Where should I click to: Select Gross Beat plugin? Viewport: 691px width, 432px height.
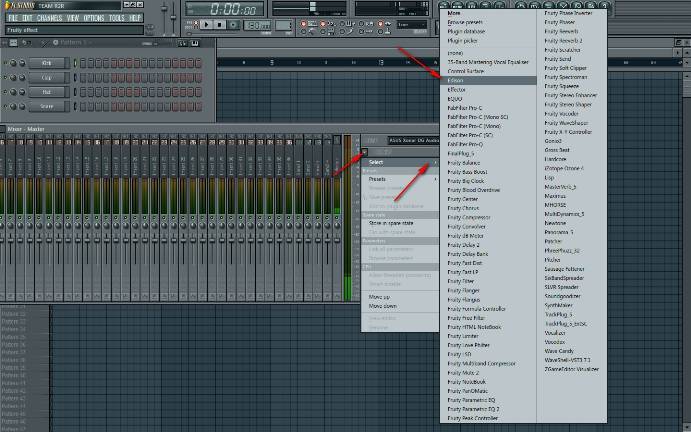[x=572, y=150]
